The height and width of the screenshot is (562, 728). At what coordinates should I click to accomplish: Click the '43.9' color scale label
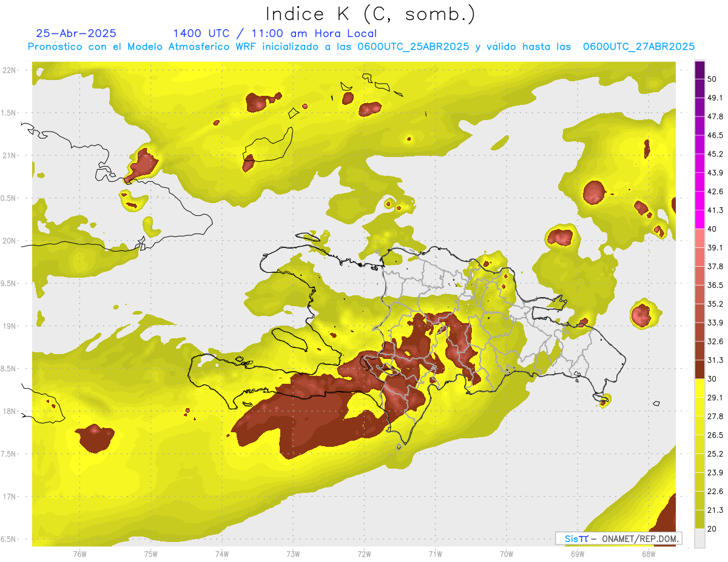pos(715,173)
